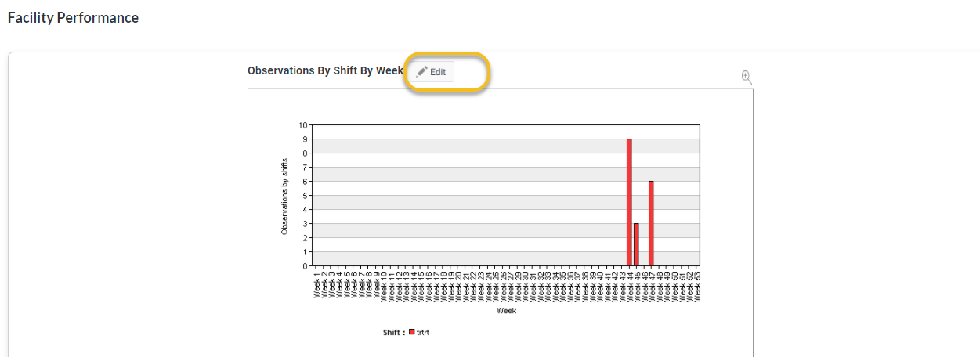Click the Shift legend label
980x357 pixels.
tap(393, 332)
